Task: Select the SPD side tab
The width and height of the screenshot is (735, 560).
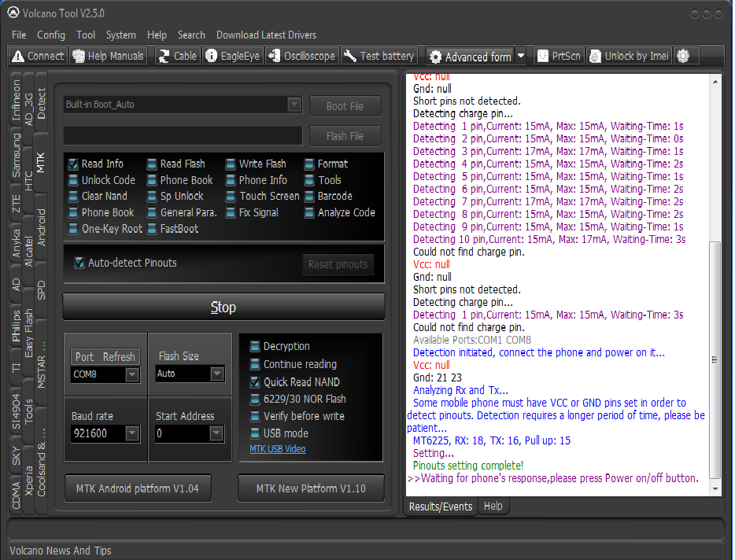Action: pos(41,290)
